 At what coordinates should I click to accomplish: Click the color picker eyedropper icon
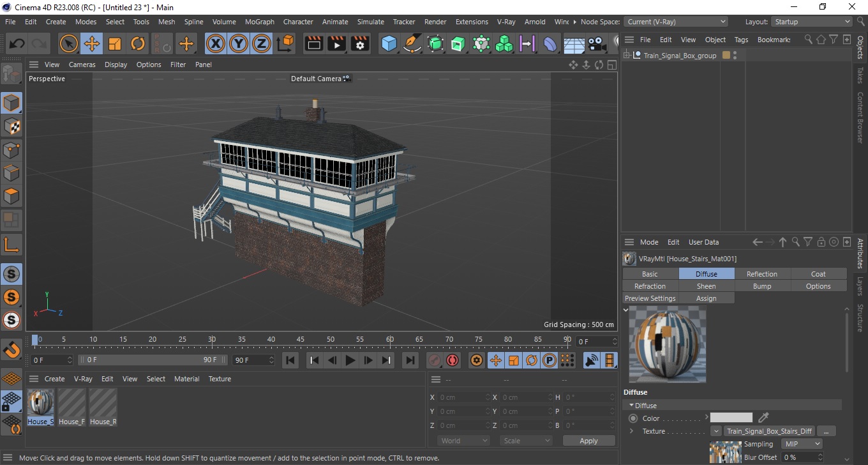coord(763,418)
